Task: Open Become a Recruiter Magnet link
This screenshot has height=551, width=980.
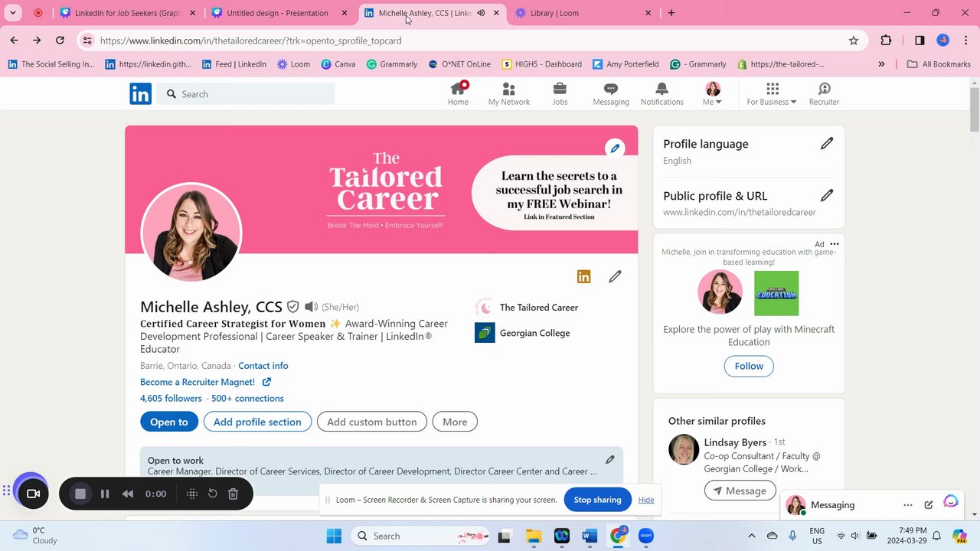Action: 205,382
